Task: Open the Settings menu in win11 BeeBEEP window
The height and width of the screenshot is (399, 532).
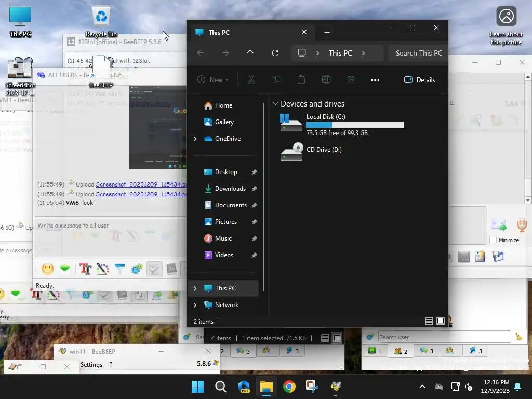Action: [x=91, y=364]
